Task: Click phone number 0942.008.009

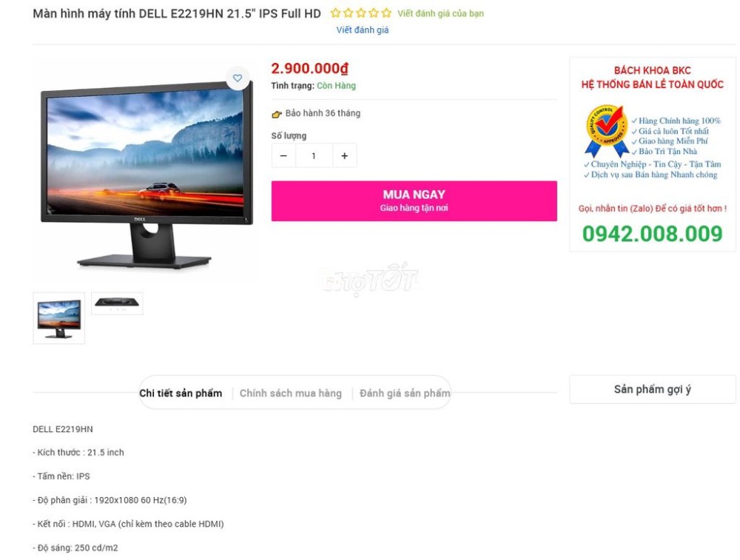Action: point(652,234)
